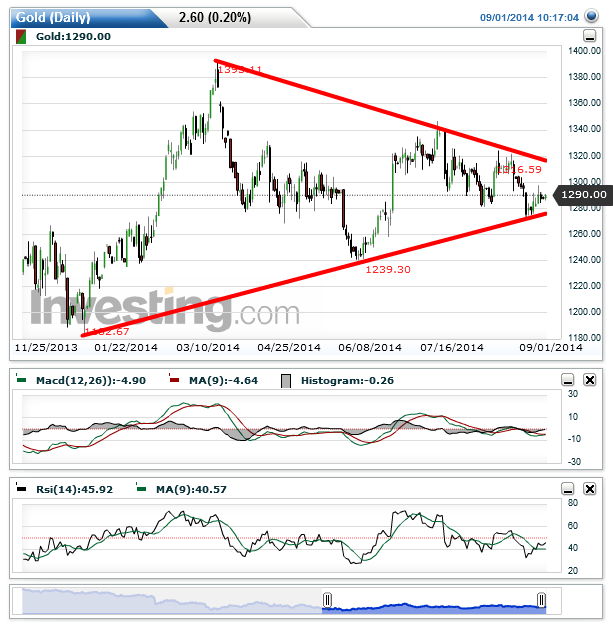This screenshot has height=627, width=613.
Task: Click the MA(9):-4.64 label
Action: [x=223, y=380]
